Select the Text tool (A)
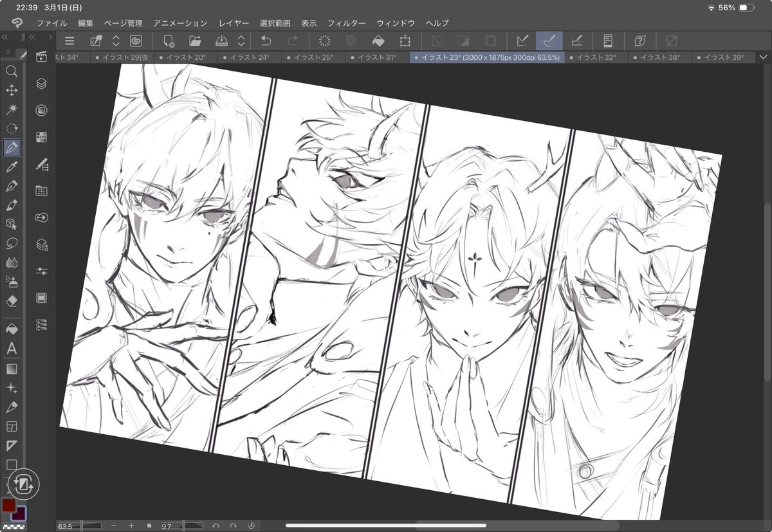The width and height of the screenshot is (772, 532). pyautogui.click(x=12, y=349)
